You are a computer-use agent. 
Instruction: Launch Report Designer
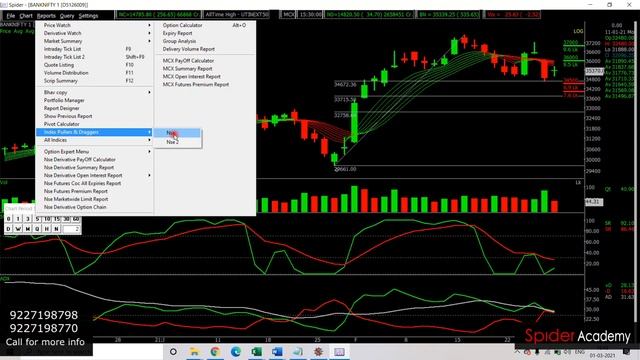click(94, 108)
